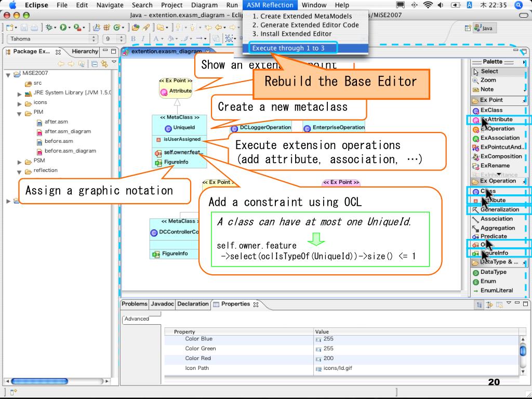Select the EnumLiteral palette tool

point(493,290)
